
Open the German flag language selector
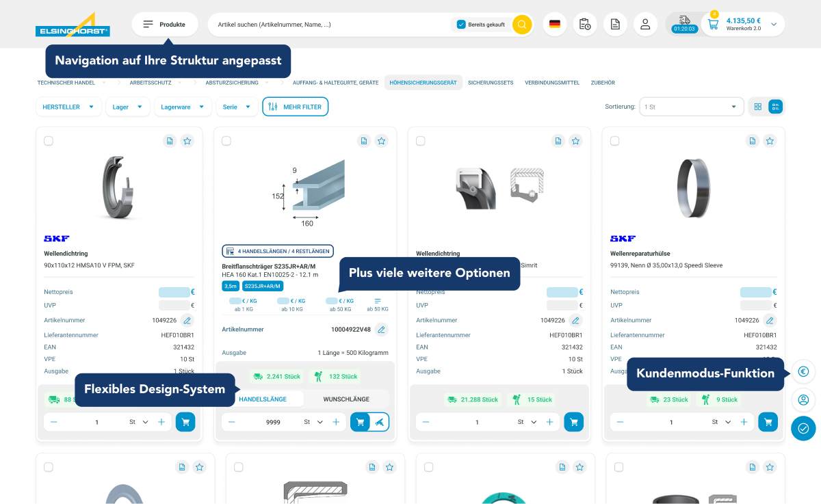[x=555, y=25]
